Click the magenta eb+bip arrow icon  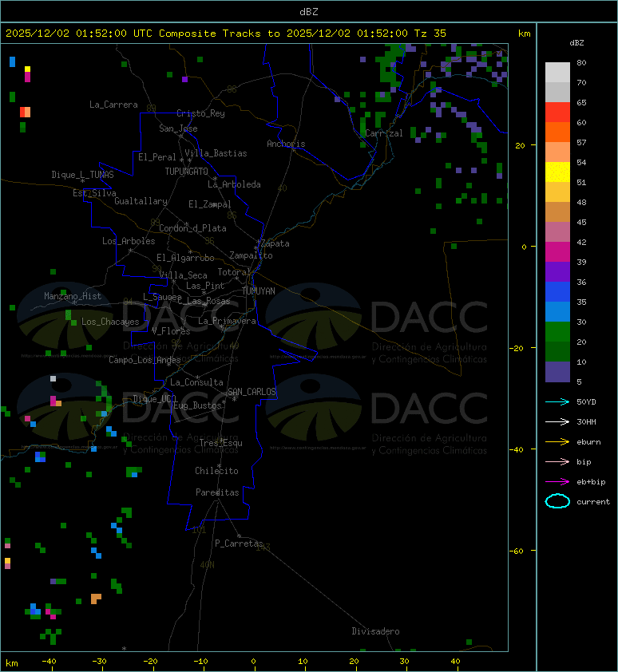[x=557, y=482]
